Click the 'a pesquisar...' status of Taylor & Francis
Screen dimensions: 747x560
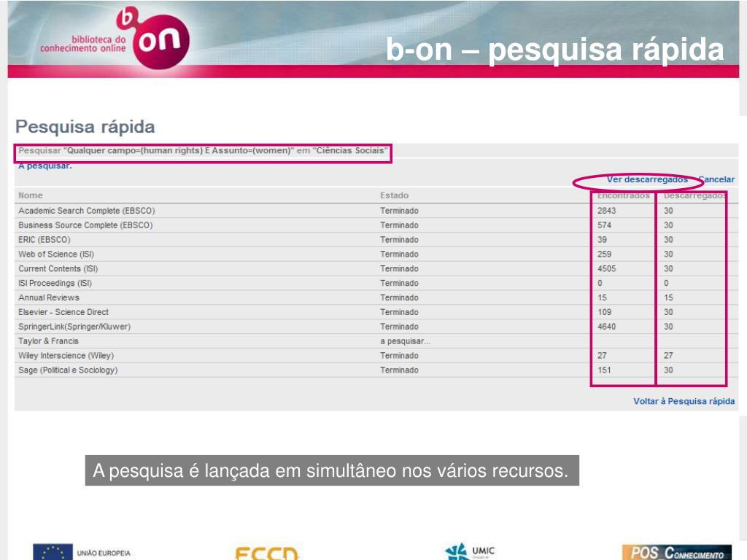point(405,341)
